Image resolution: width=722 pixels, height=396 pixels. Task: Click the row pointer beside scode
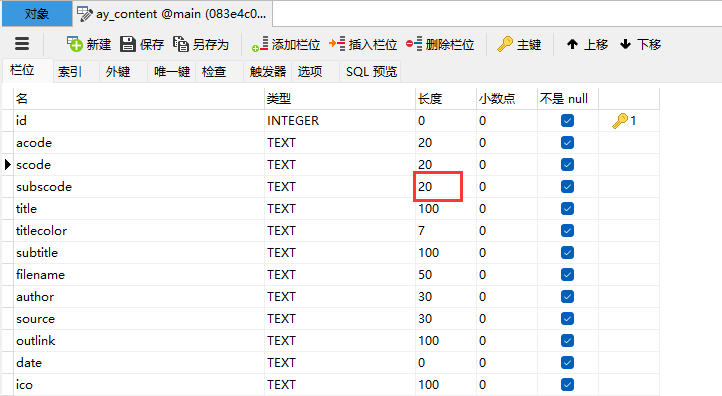(x=7, y=164)
